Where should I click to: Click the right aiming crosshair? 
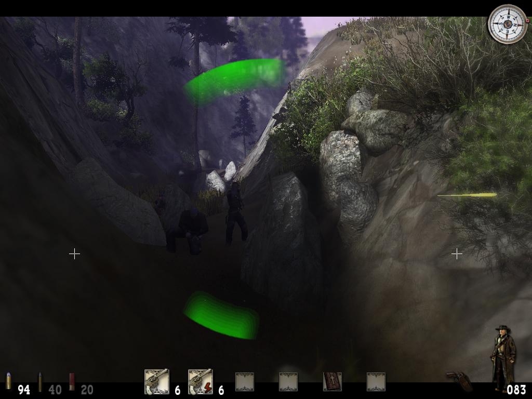457,254
